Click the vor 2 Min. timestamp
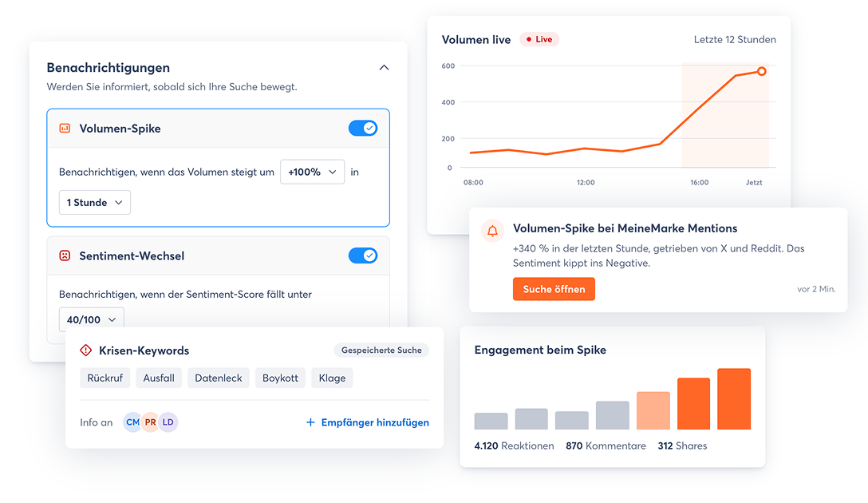This screenshot has height=503, width=868. click(x=816, y=289)
